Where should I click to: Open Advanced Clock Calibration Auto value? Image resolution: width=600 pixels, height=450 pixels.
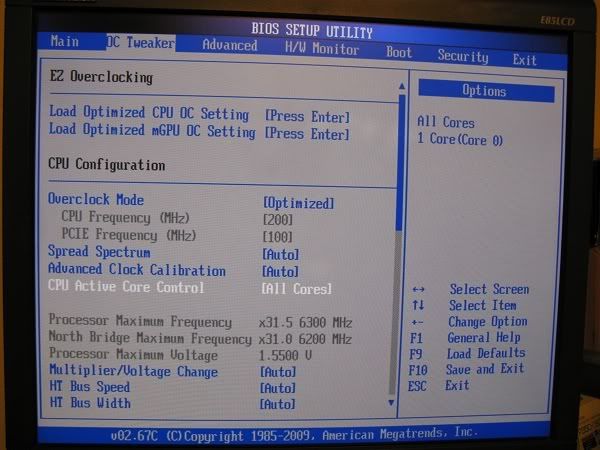[x=280, y=271]
